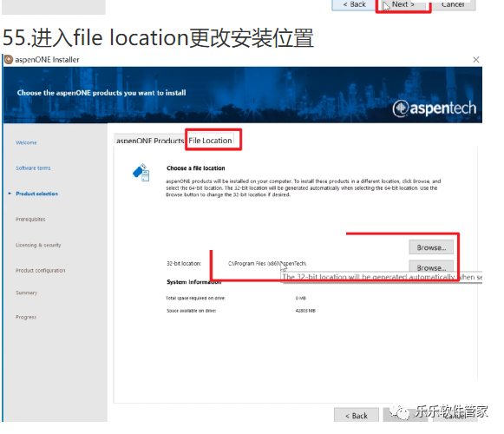Click 'Total space required on drive' label
This screenshot has width=504, height=434.
(x=195, y=298)
